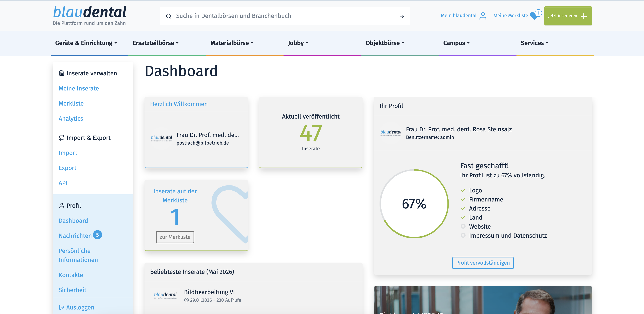Click the 47 Inserate published count
The height and width of the screenshot is (314, 644).
311,133
